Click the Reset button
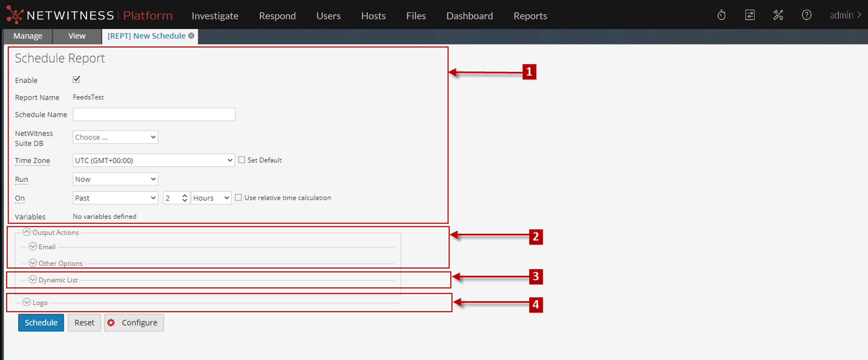 click(84, 322)
